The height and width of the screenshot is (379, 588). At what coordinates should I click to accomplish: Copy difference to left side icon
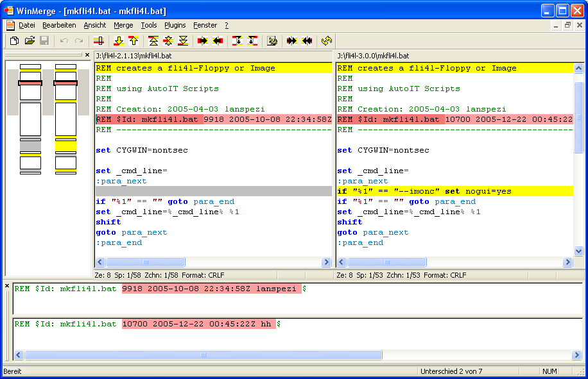[x=218, y=41]
